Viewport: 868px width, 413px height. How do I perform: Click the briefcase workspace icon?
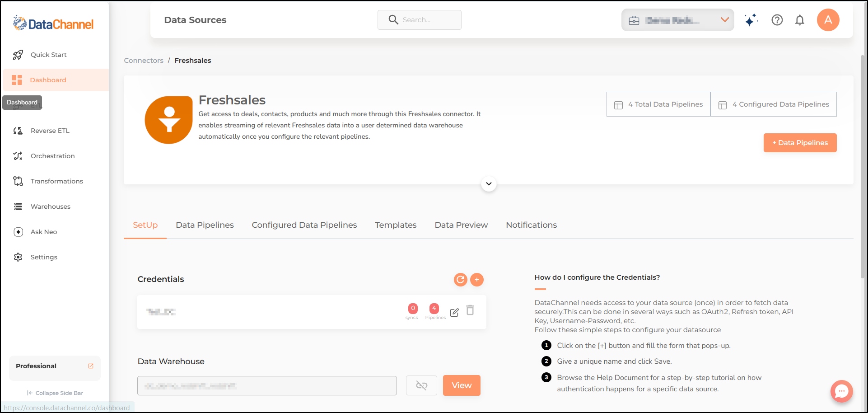tap(634, 20)
